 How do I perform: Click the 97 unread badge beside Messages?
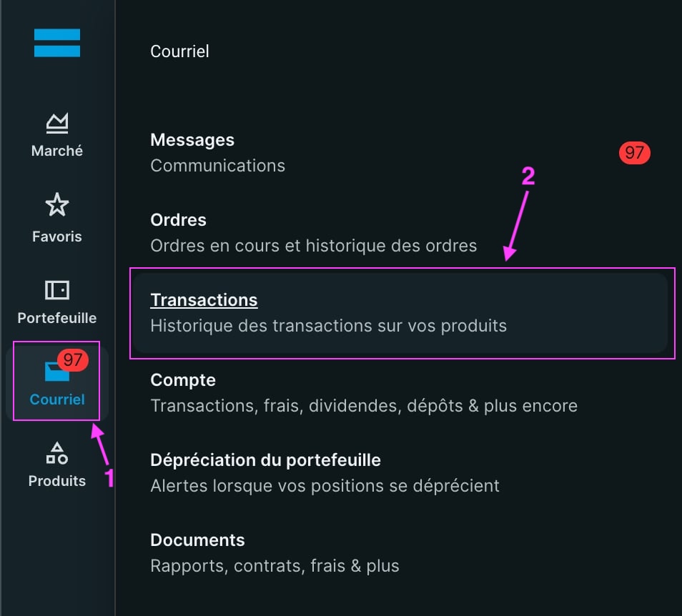pos(634,152)
